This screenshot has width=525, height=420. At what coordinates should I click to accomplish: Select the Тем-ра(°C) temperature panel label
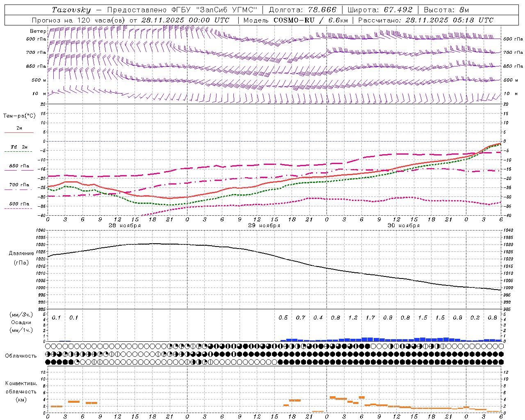(x=19, y=116)
